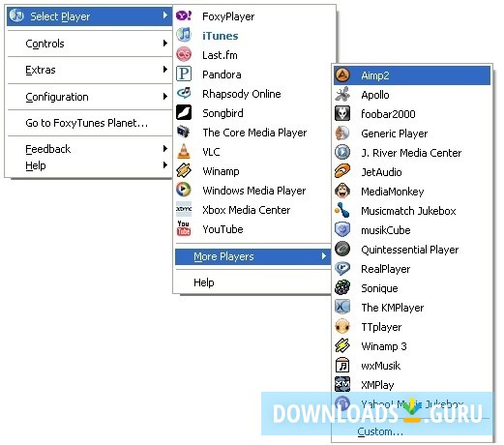Screen dimensions: 504x445
Task: Click the Yahoo icon next to FoxyPlayer
Action: [184, 15]
